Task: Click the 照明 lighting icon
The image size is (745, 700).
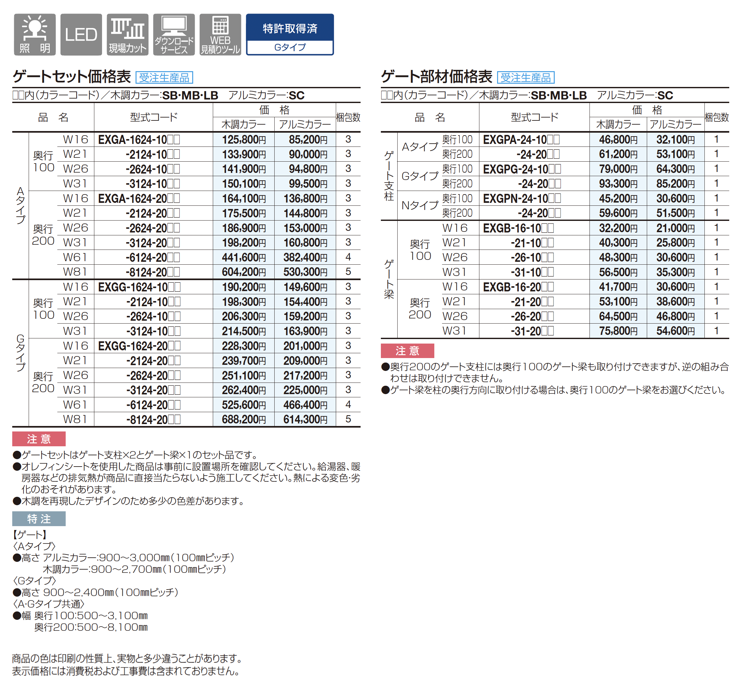Action: tap(34, 34)
